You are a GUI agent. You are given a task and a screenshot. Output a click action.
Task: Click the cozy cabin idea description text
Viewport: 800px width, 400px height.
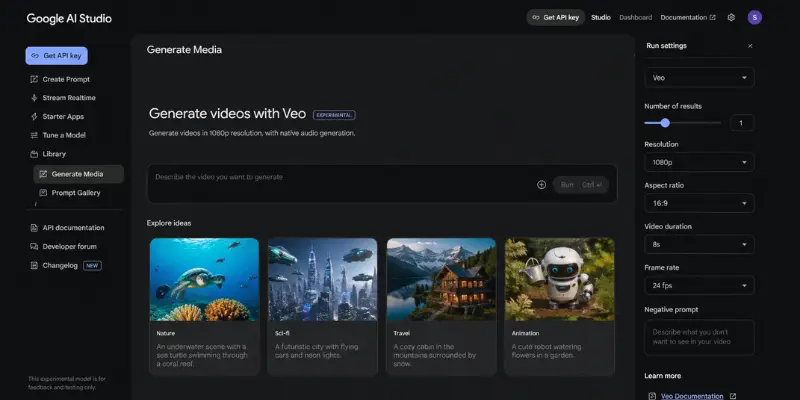(x=435, y=355)
